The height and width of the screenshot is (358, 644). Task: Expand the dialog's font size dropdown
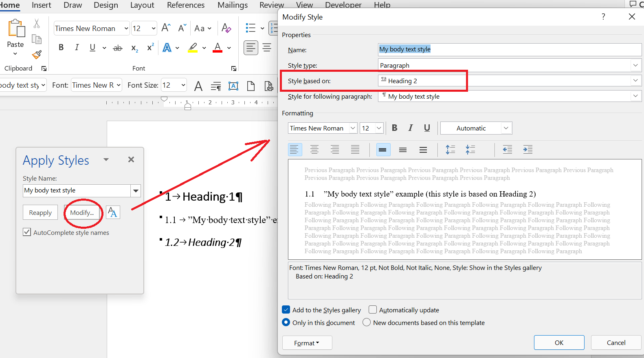pyautogui.click(x=379, y=128)
